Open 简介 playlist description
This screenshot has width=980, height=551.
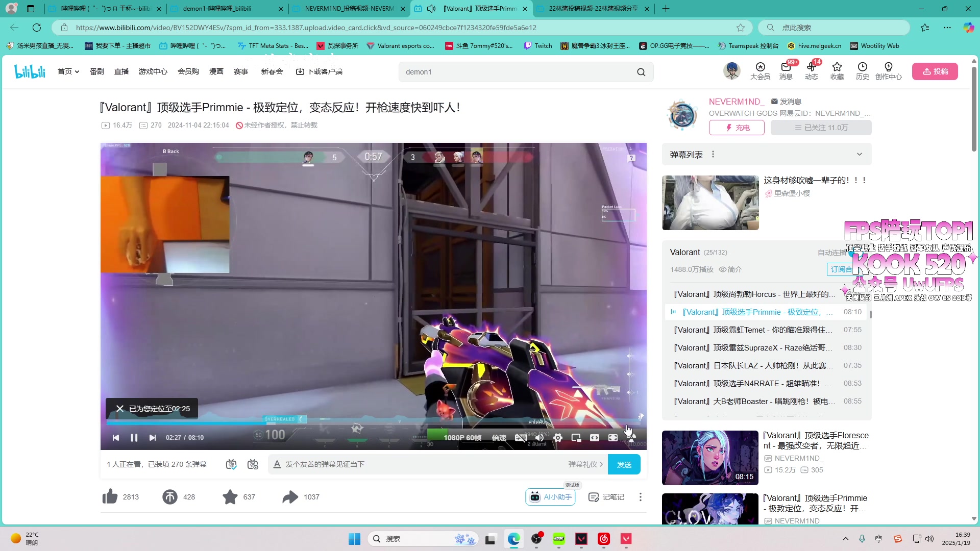[730, 269]
